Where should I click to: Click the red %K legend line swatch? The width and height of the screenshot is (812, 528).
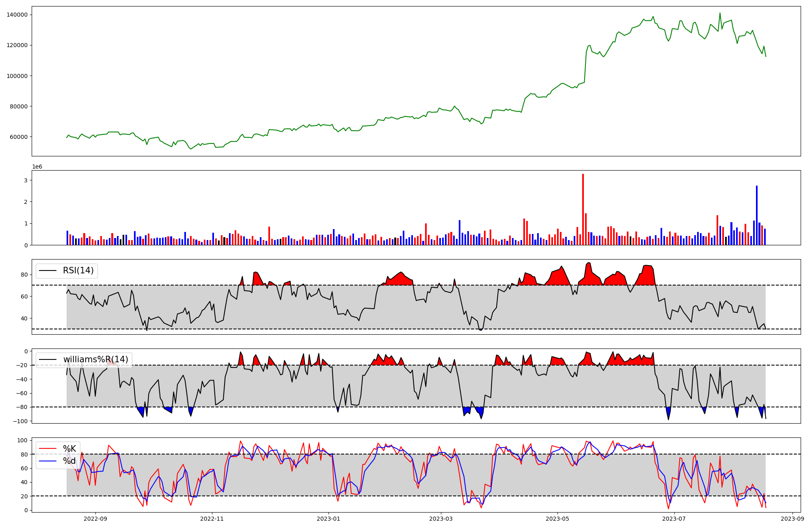[48, 449]
